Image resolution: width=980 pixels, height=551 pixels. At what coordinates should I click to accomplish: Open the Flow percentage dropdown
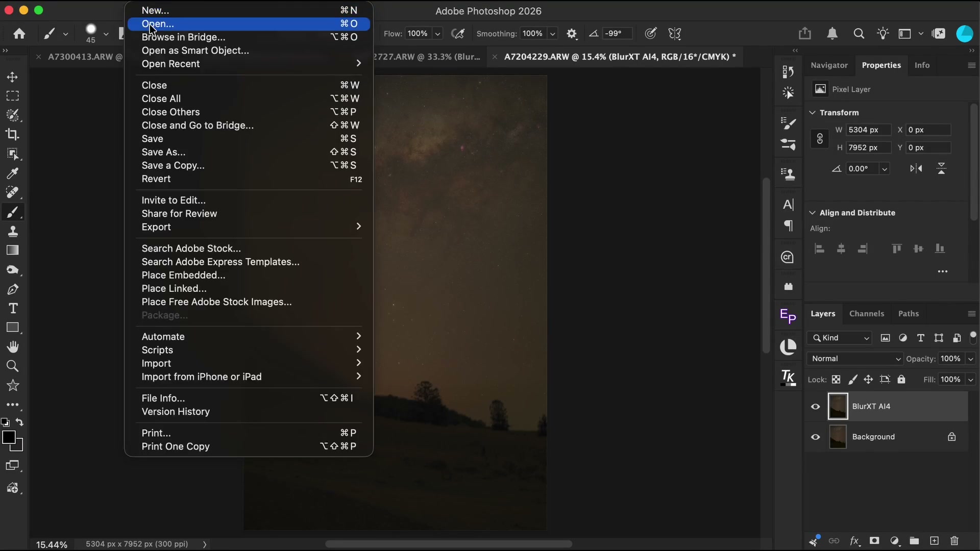[x=437, y=34]
